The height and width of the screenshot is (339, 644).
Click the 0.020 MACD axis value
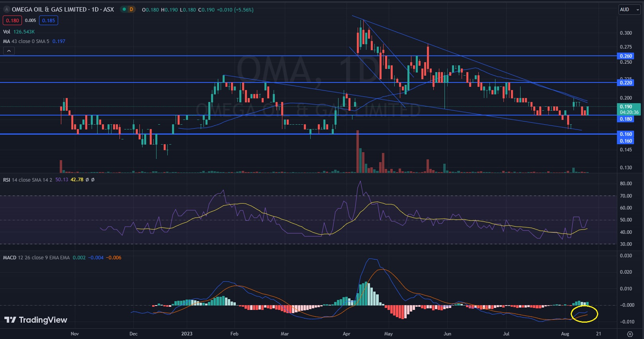point(626,272)
